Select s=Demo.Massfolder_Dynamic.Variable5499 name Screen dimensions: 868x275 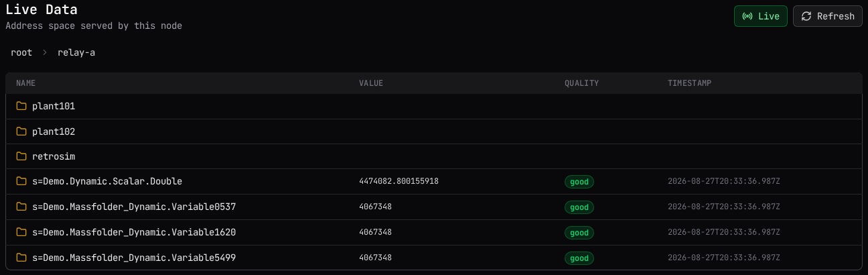[134, 258]
